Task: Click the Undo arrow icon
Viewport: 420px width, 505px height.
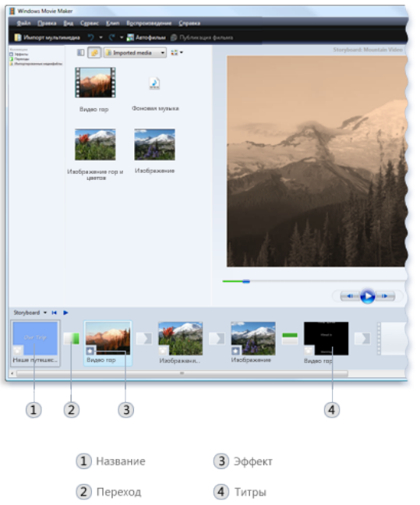Action: (x=91, y=37)
